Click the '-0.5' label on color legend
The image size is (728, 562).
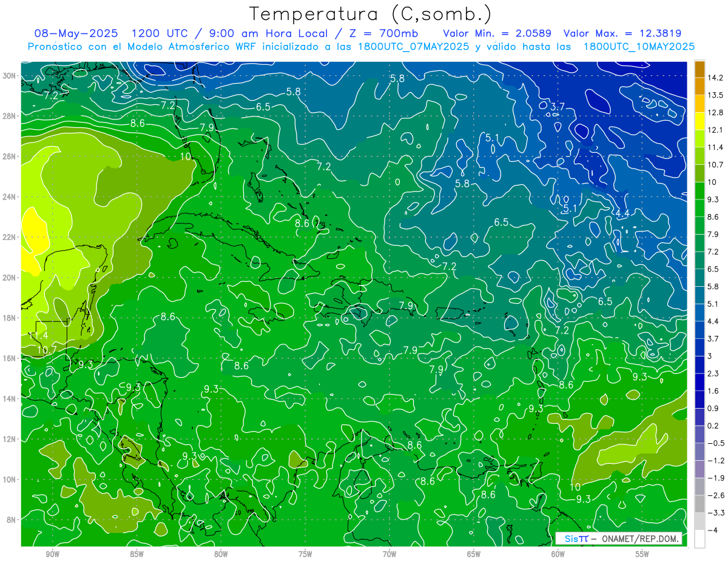click(x=715, y=443)
